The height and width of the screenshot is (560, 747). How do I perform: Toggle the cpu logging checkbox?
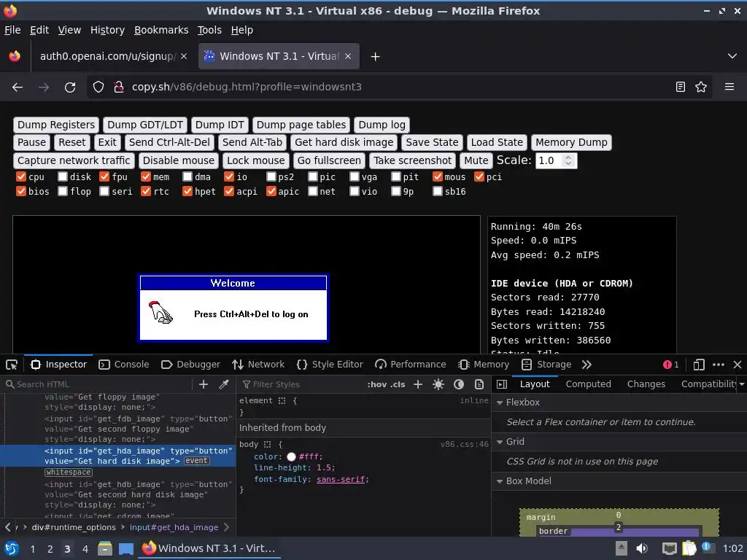(x=21, y=176)
